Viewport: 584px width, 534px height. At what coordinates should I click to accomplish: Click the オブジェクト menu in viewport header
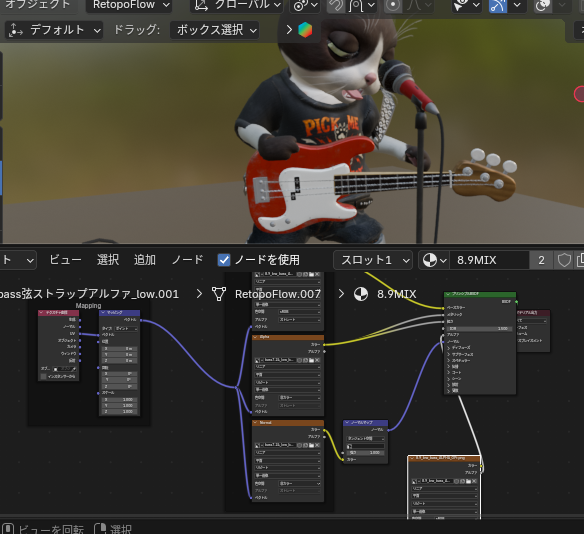38,5
